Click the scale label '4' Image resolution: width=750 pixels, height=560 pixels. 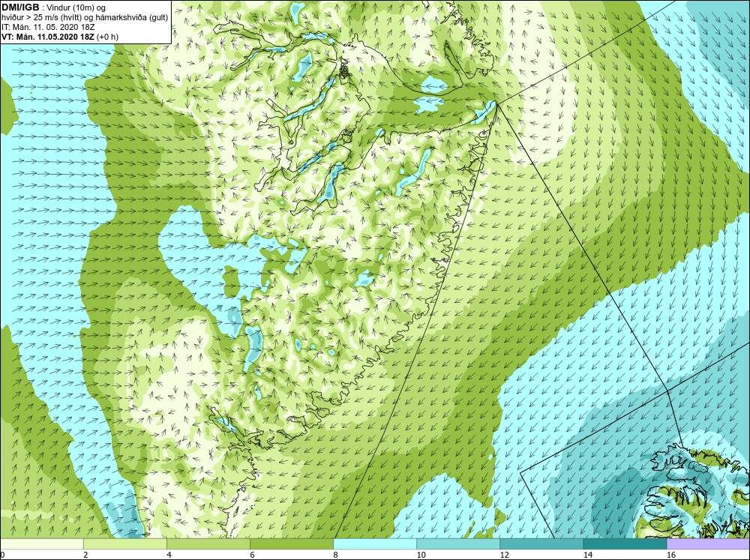169,555
